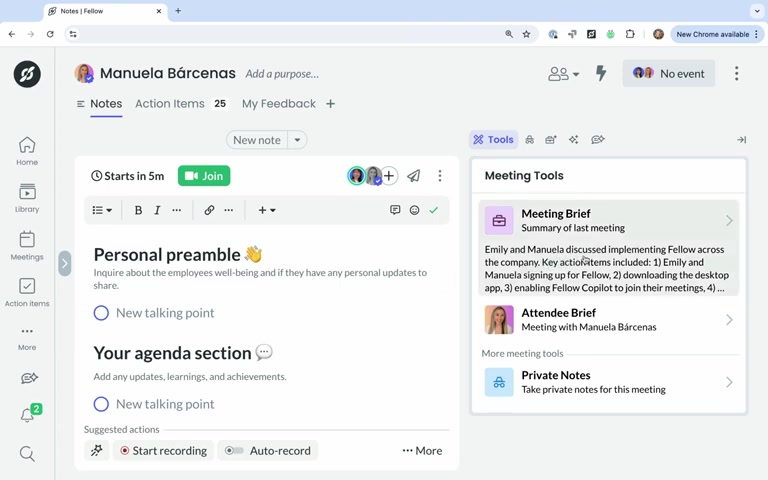Open note card three-dot menu

[440, 176]
